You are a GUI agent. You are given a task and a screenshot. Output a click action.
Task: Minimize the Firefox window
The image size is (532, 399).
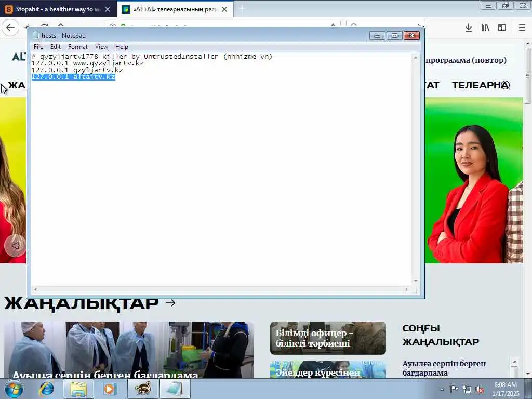488,6
